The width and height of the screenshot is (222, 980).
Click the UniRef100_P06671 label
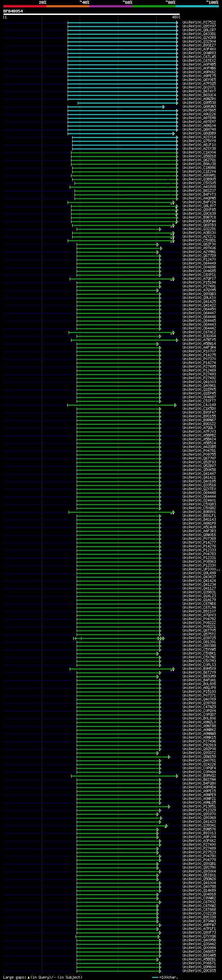199,963
